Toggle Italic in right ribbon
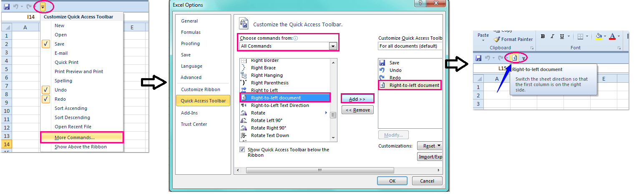 [552, 36]
